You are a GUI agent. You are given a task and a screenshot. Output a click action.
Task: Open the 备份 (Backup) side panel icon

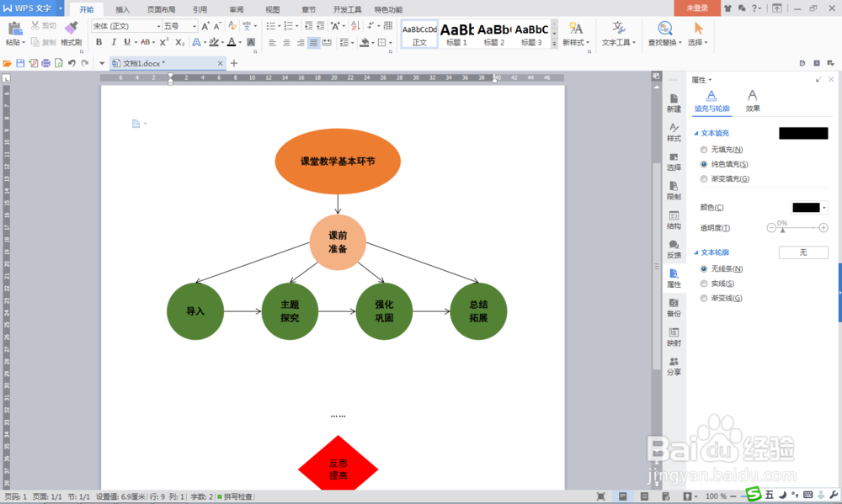[674, 308]
